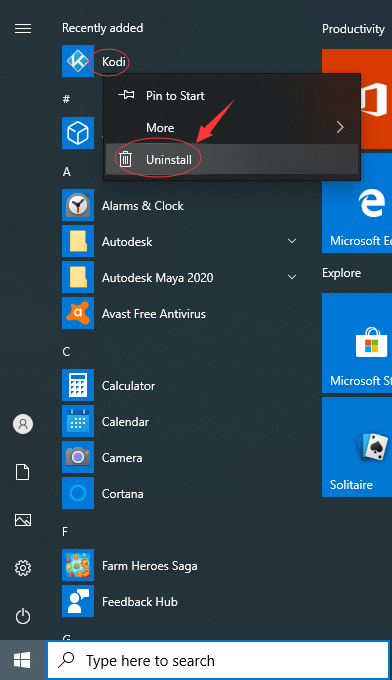Screen dimensions: 392x680
Task: Open the Pictures sidebar icon
Action: [23, 520]
